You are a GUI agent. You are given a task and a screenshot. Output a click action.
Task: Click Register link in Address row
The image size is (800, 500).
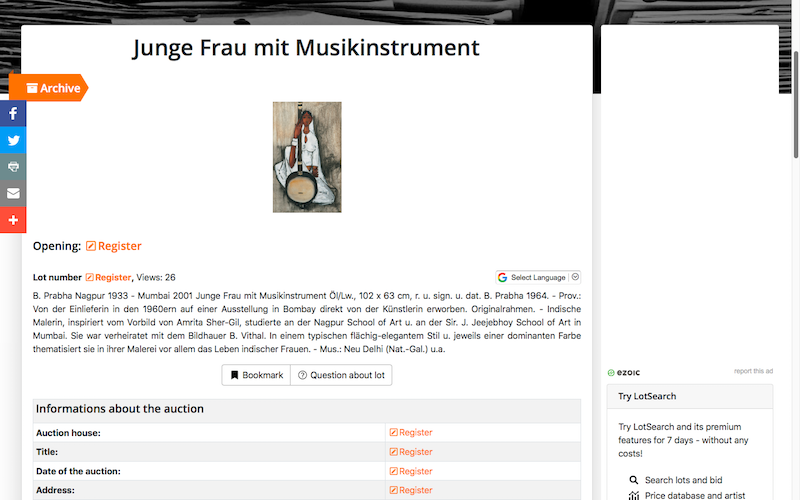click(411, 490)
